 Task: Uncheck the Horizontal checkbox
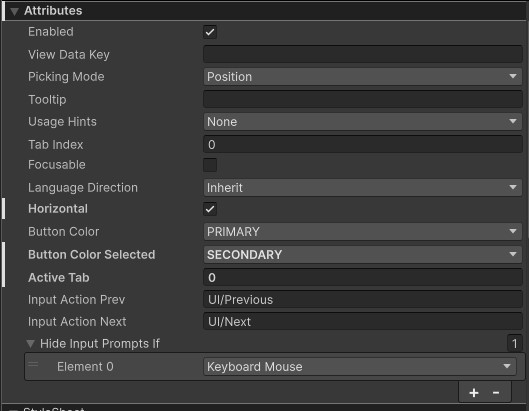[210, 209]
